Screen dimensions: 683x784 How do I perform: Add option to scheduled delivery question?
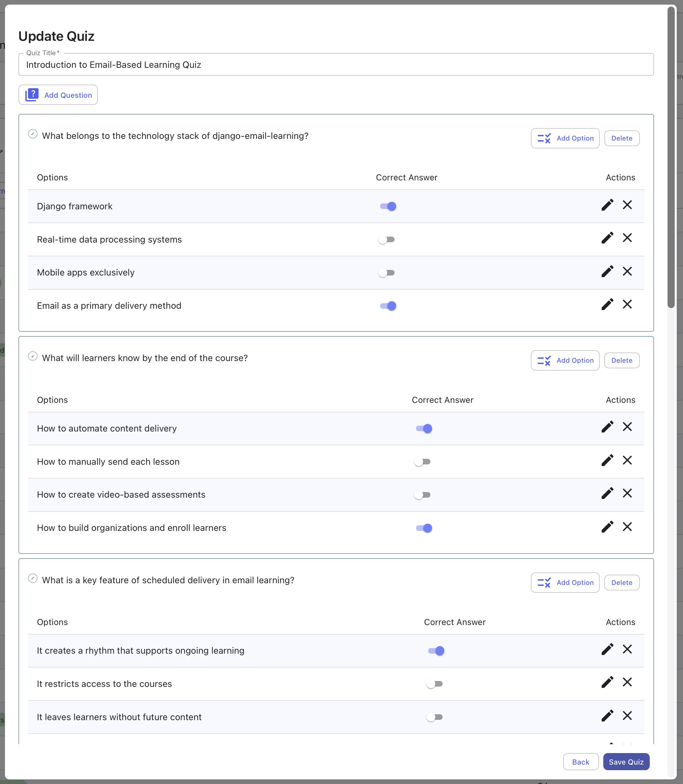click(x=565, y=583)
